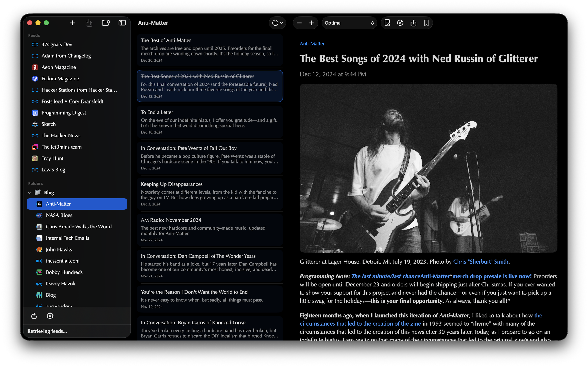Create a new folder from the toolbar
Image resolution: width=588 pixels, height=367 pixels.
[x=105, y=23]
